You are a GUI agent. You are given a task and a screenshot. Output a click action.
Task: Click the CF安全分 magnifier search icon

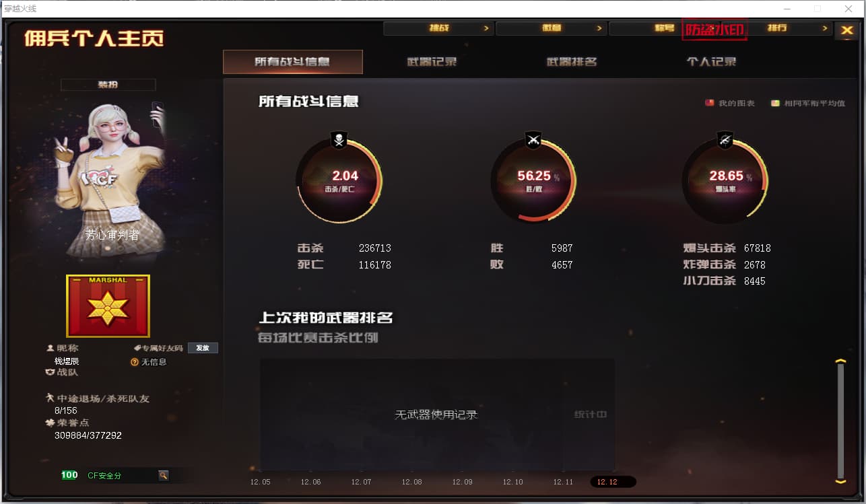pyautogui.click(x=163, y=475)
